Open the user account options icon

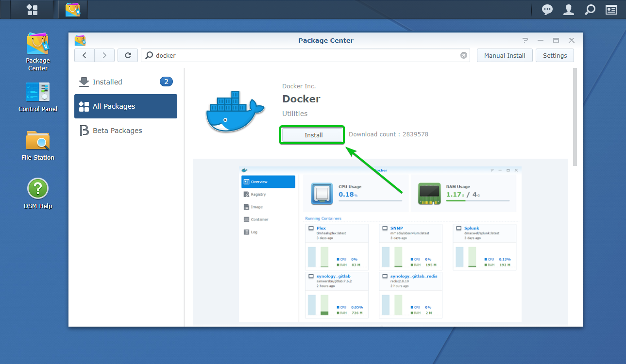pos(569,10)
